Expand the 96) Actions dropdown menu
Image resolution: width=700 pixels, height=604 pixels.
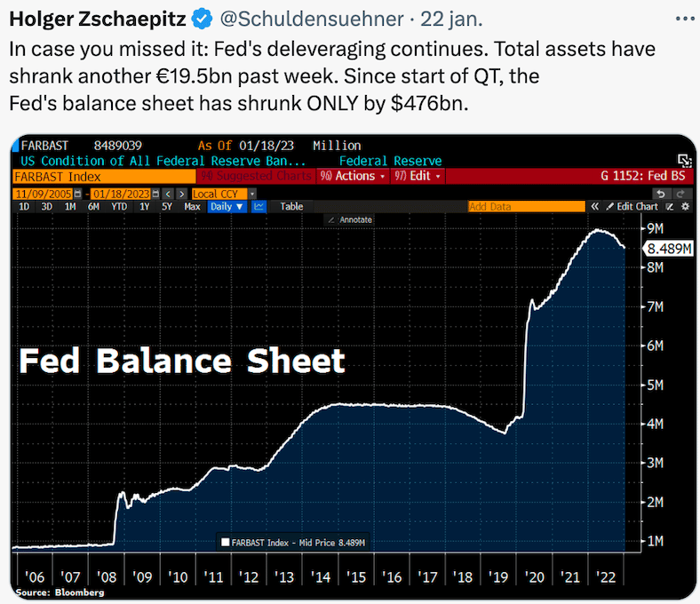click(353, 176)
